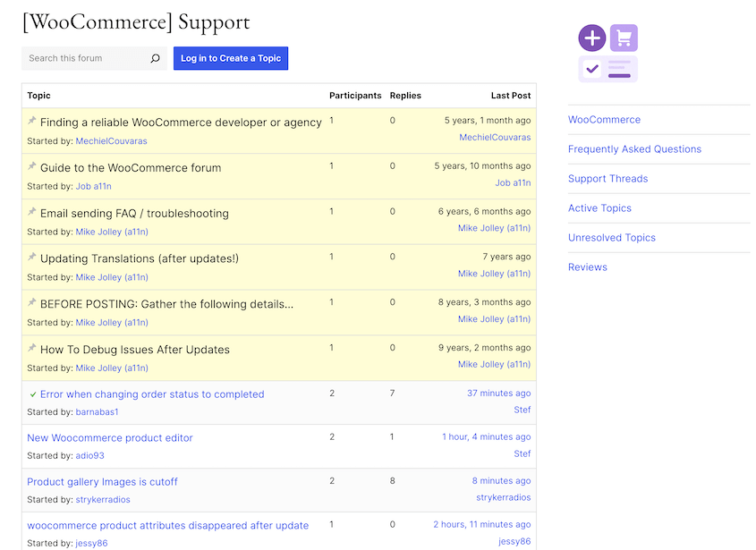This screenshot has width=756, height=550.
Task: Click Mike Jolley under 9 years, 2 months ago
Action: 494,364
